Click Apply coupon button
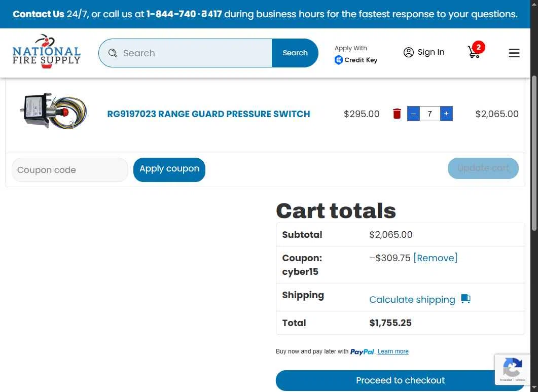The height and width of the screenshot is (392, 538). point(169,169)
